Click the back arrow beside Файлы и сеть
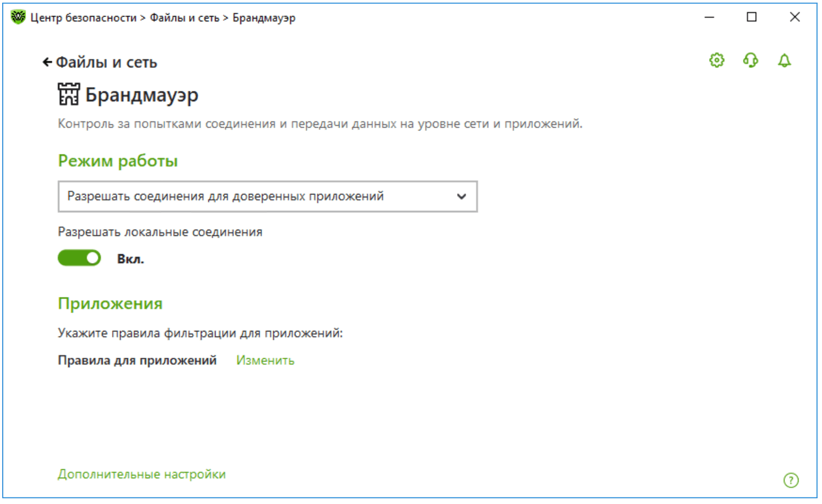822x504 pixels. tap(47, 62)
